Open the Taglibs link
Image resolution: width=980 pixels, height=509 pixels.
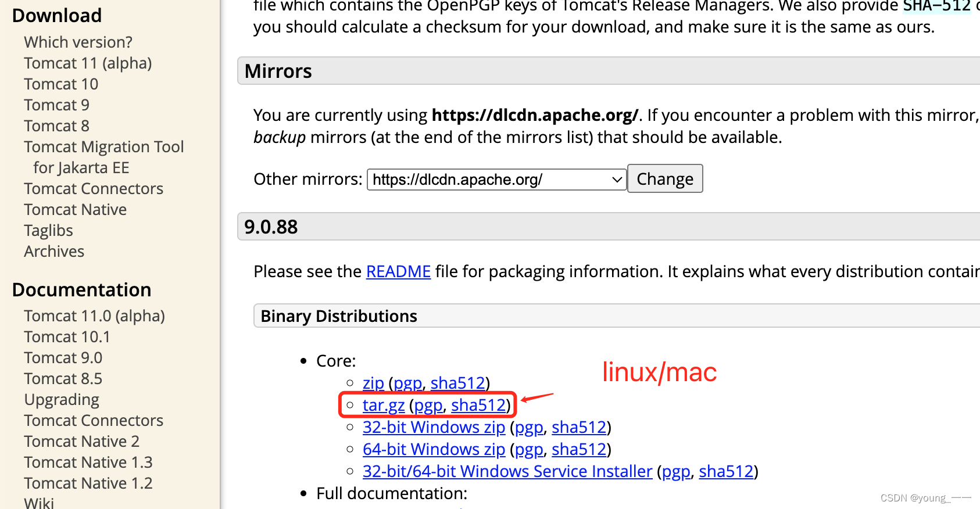49,231
